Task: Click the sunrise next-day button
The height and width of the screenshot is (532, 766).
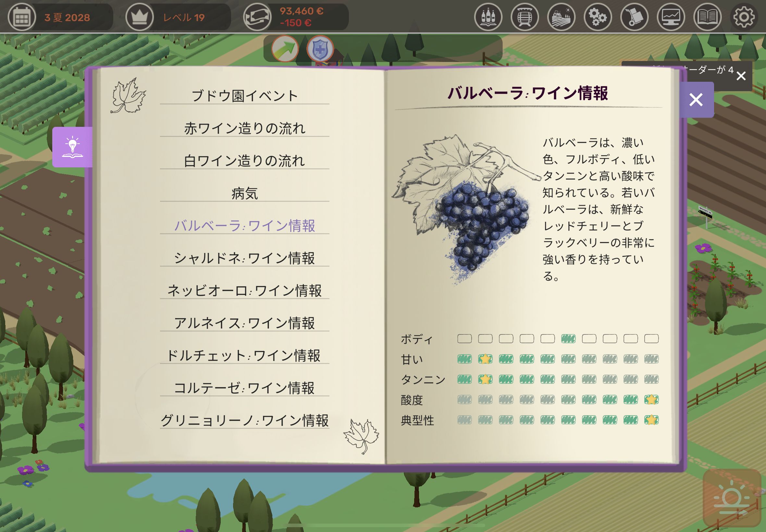Action: 732,498
